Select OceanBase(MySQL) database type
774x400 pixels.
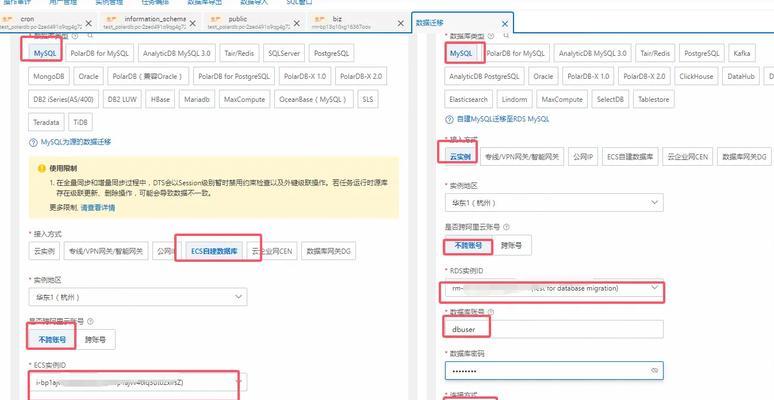click(313, 99)
